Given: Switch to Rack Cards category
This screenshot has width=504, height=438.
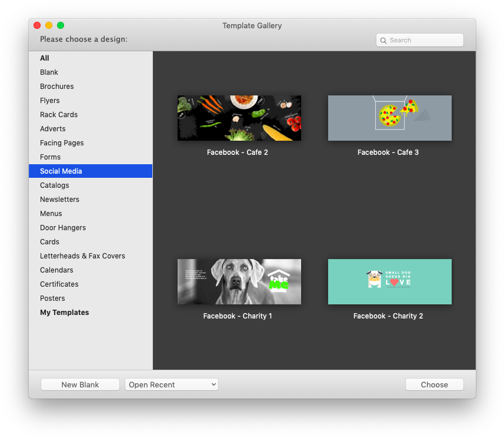Looking at the screenshot, I should click(x=59, y=115).
